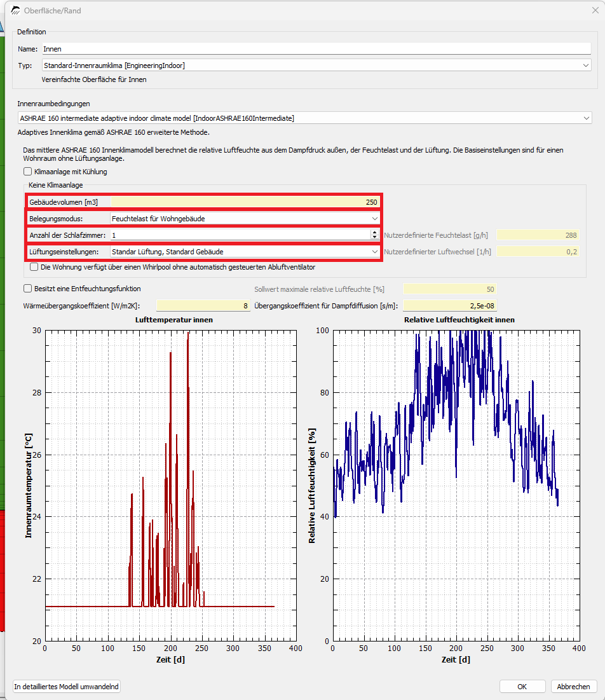
Task: Click the Relative Luftfeuchtigkeit innen chart
Action: click(x=456, y=485)
